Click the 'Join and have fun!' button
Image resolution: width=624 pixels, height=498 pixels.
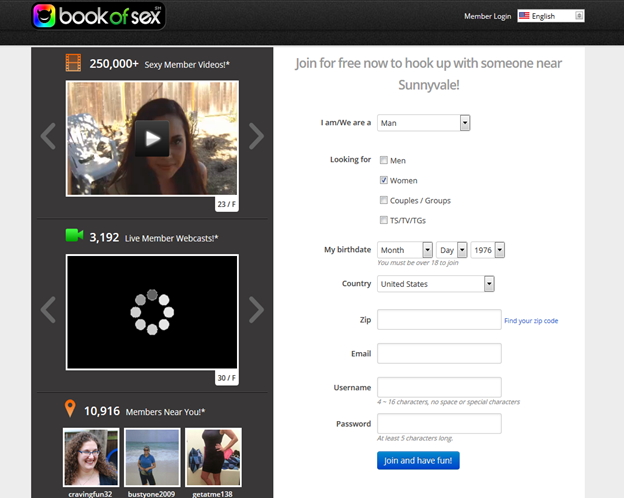coord(418,461)
